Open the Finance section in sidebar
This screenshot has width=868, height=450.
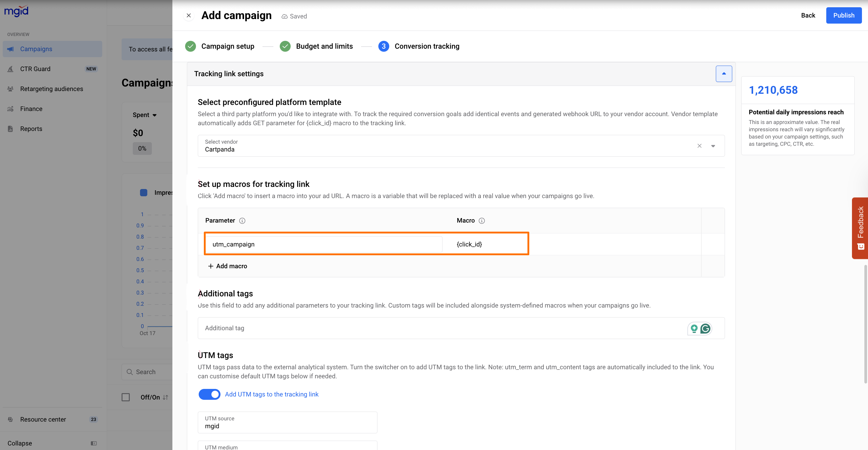point(31,109)
